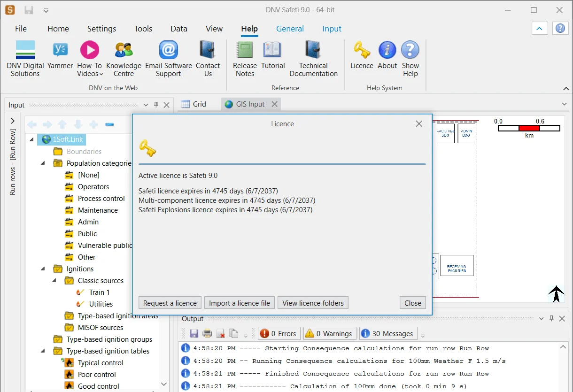
Task: Clear the output messages
Action: click(220, 334)
